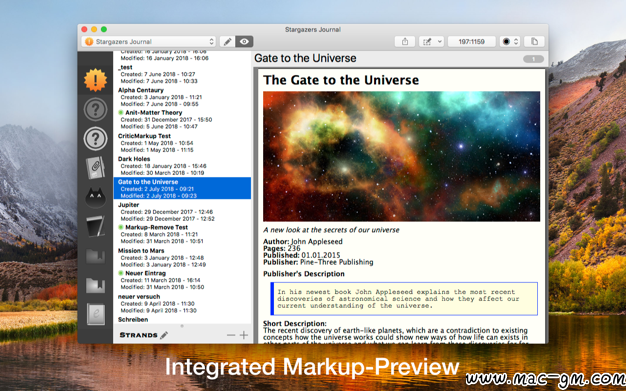This screenshot has width=626, height=391.
Task: Click the 'Pages: 236' line
Action: pyautogui.click(x=281, y=248)
